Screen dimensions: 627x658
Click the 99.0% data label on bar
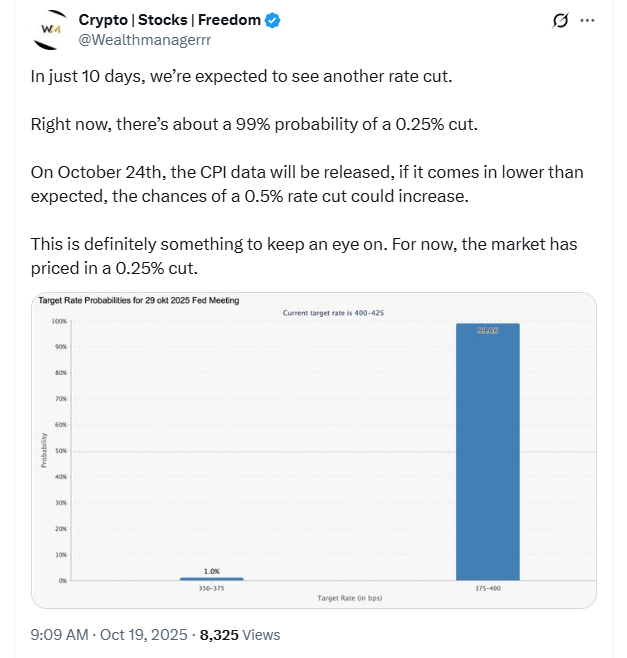coord(488,330)
